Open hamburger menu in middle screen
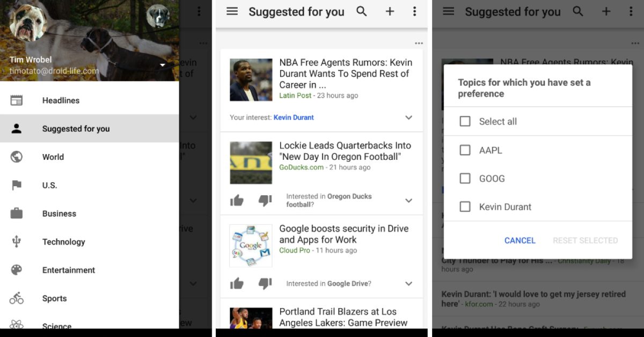The height and width of the screenshot is (337, 644). [232, 11]
